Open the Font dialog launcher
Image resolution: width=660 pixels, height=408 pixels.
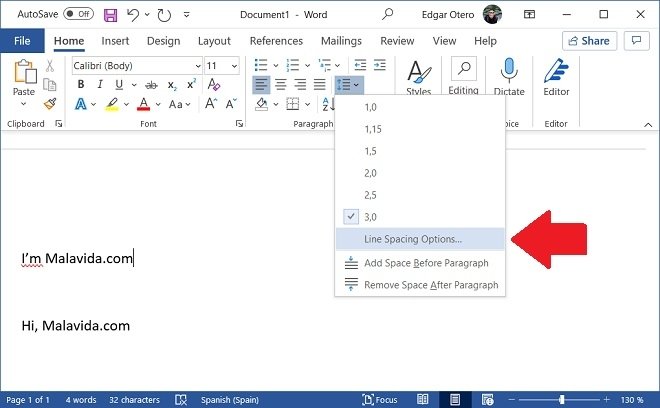[239, 123]
